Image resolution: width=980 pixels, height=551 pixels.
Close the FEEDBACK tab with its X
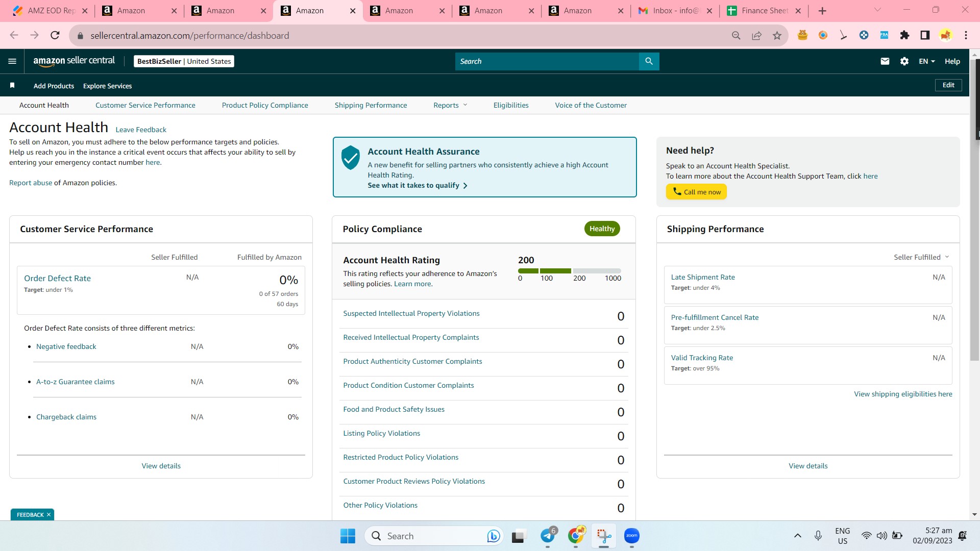click(48, 514)
